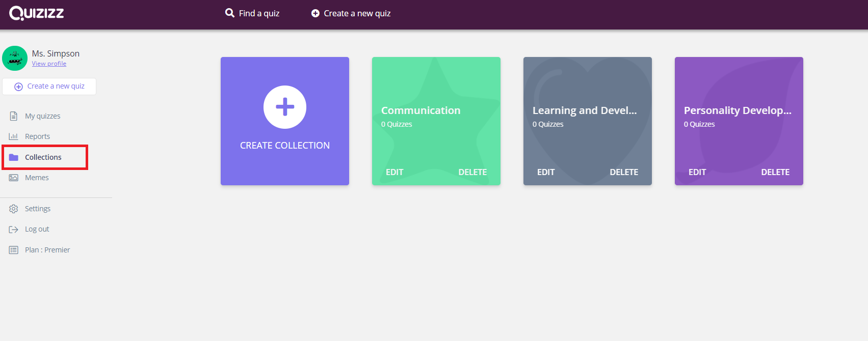
Task: Click "0 Quizzes" on the Personality Develop... card
Action: [699, 124]
